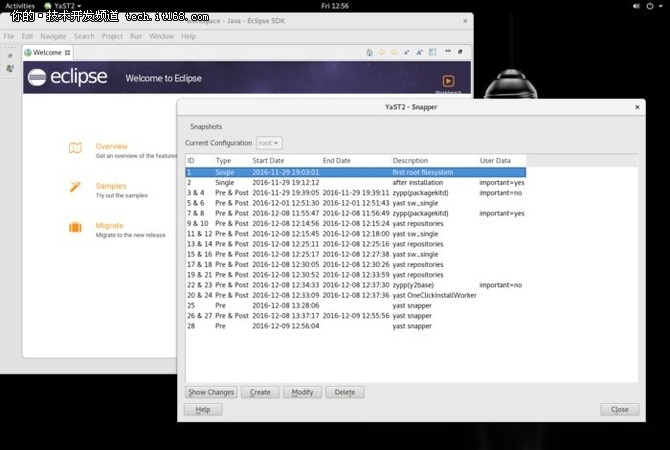Click the clock 'Fri 12:56' in top bar
The image size is (670, 450).
335,6
